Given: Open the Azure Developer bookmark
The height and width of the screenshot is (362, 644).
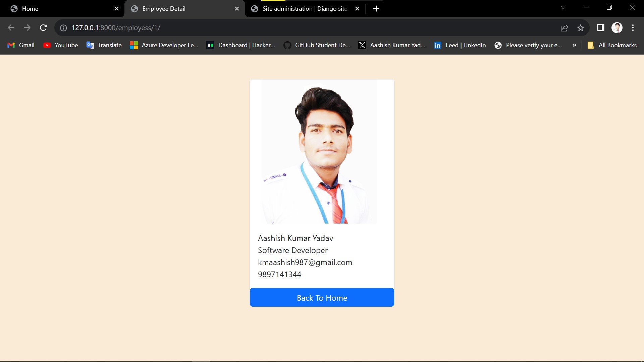Looking at the screenshot, I should (x=164, y=45).
